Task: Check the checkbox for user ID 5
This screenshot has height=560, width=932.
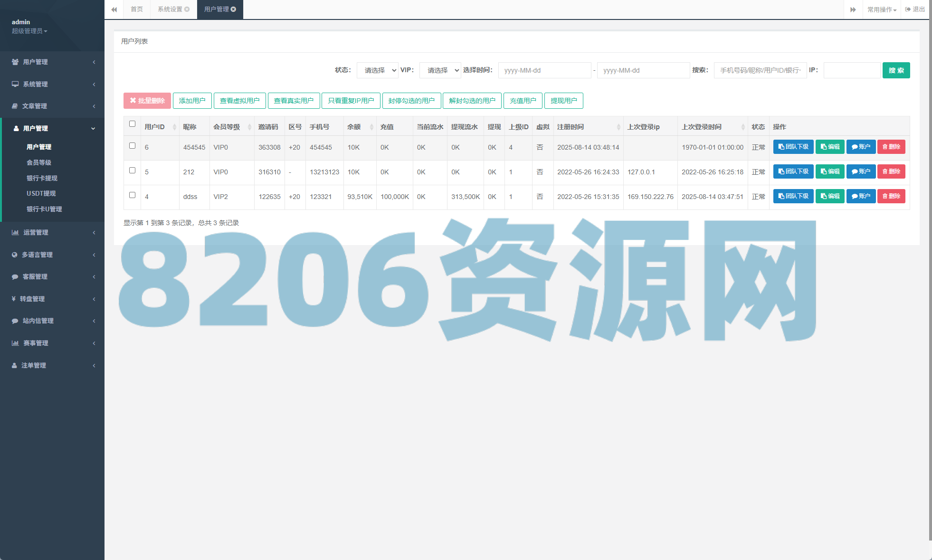Action: pos(132,170)
